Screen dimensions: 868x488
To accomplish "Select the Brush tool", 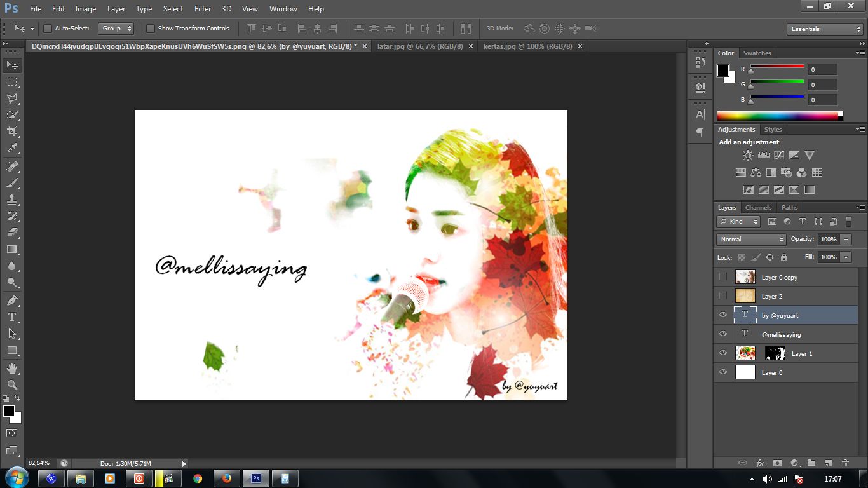I will [x=12, y=183].
